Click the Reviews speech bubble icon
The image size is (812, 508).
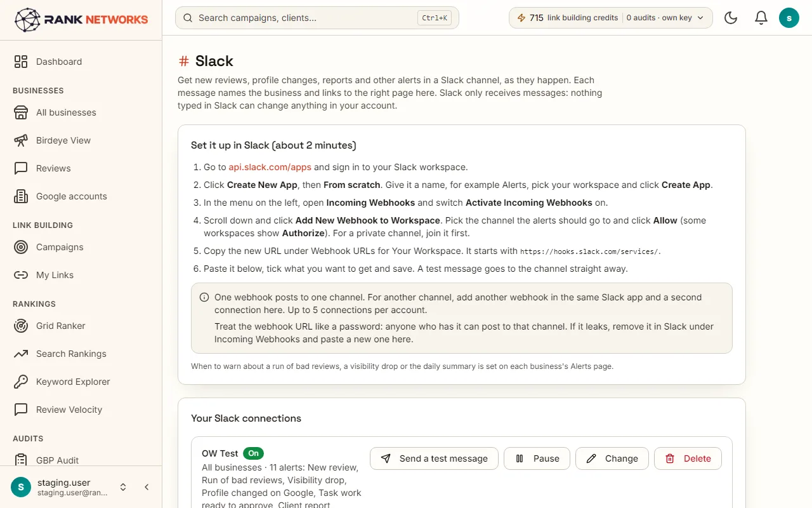[x=21, y=168]
